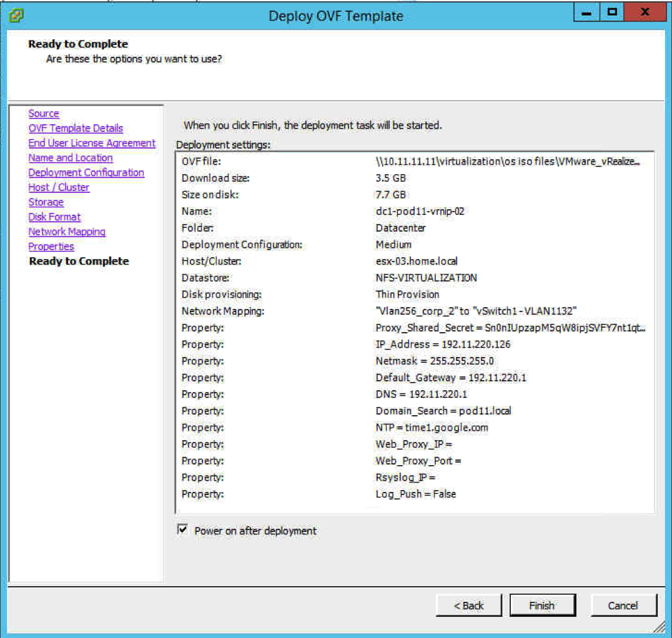Screen dimensions: 672x638
Task: Click Finish to start deployment
Action: [x=541, y=605]
